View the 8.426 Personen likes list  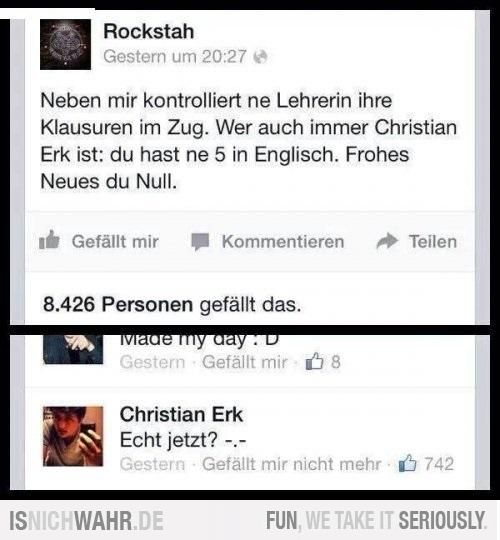[x=118, y=304]
